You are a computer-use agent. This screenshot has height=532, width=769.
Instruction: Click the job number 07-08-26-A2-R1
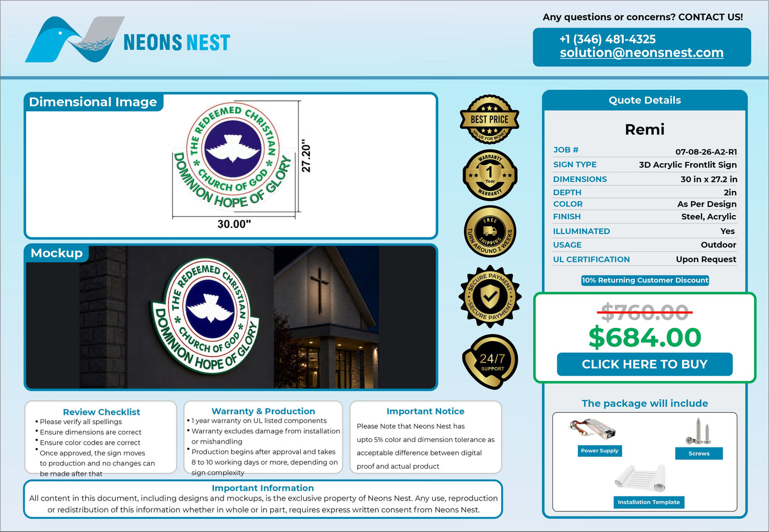pos(706,152)
